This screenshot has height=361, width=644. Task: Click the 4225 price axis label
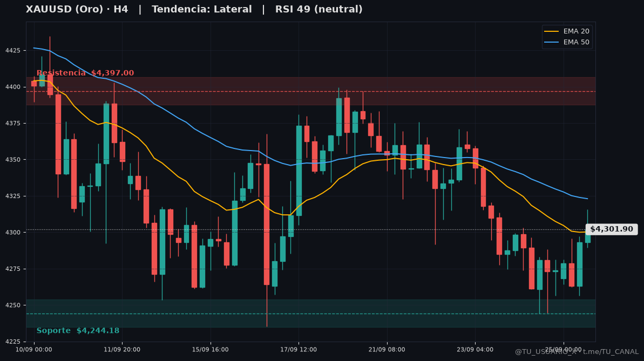pos(13,342)
